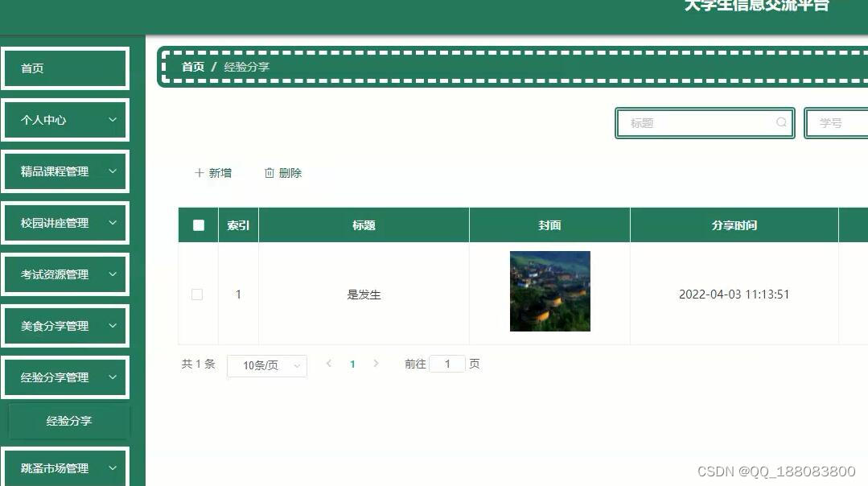Expand the 跳蚤市场管理 sidebar menu
The image size is (868, 486).
pyautogui.click(x=65, y=467)
